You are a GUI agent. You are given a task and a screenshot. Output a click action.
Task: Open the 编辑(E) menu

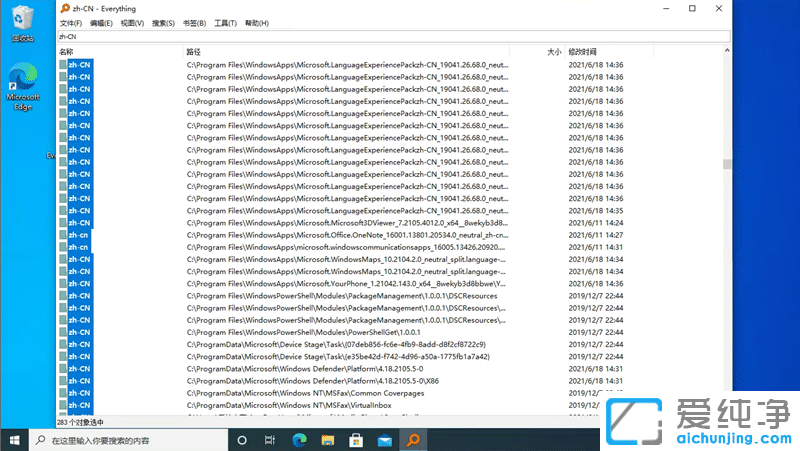[x=101, y=23]
